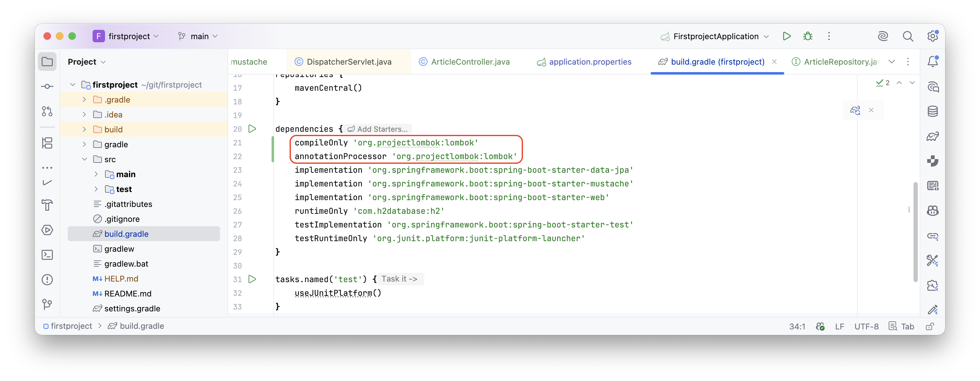Run dependencies gutter arrow on line 20
Viewport: 980px width, 381px height.
[252, 129]
